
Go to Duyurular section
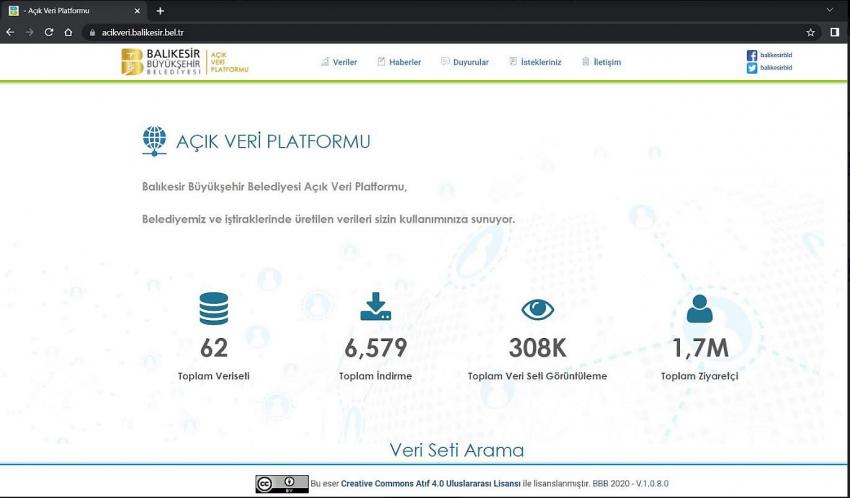tap(464, 62)
